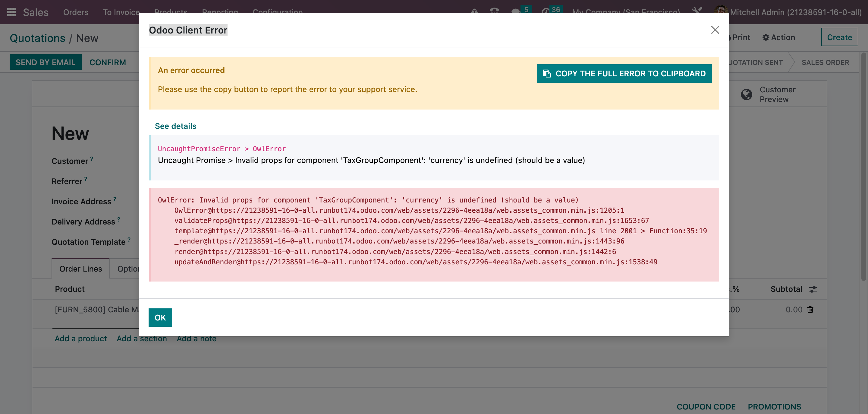This screenshot has width=868, height=414.
Task: Click the Invoice Address help tooltip mark
Action: [x=115, y=199]
